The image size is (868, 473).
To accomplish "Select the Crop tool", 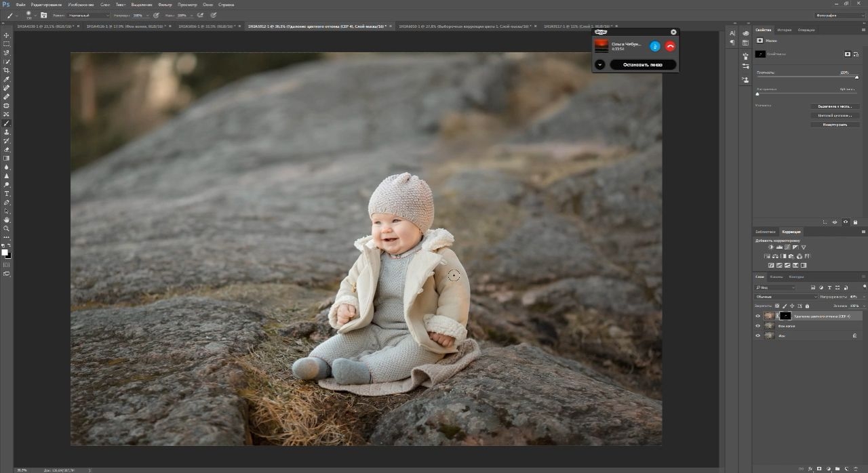I will [7, 70].
